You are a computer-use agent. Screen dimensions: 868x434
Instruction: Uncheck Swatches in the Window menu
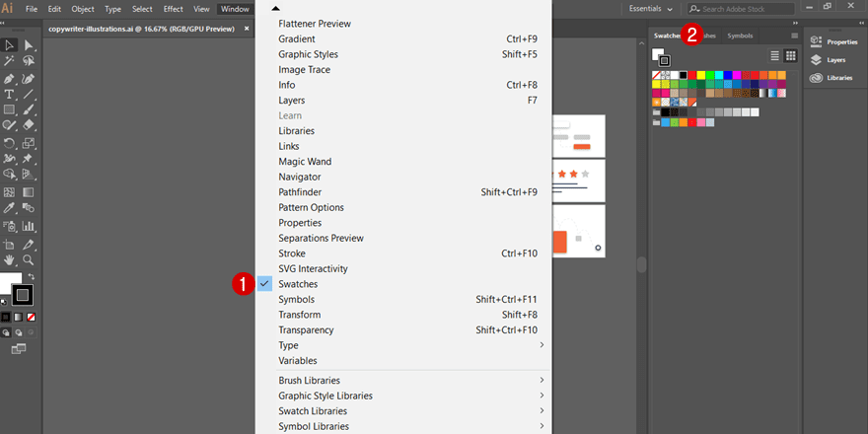tap(298, 284)
